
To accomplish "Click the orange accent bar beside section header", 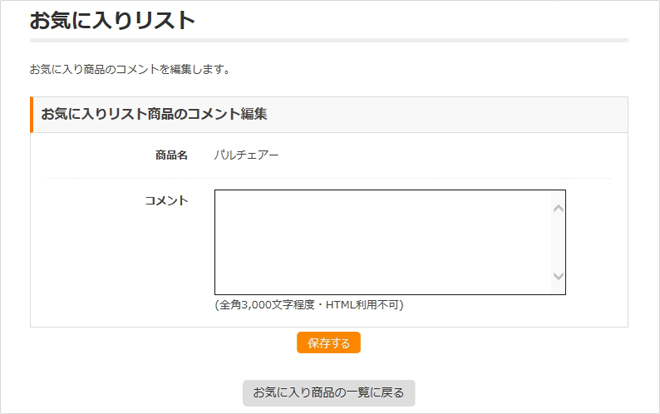I will click(x=32, y=114).
